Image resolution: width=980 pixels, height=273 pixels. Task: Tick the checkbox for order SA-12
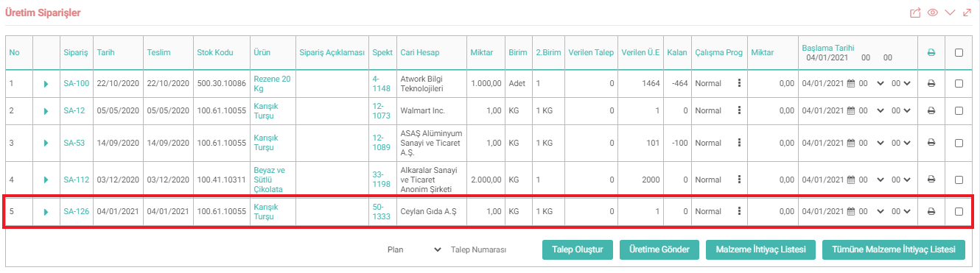point(959,110)
